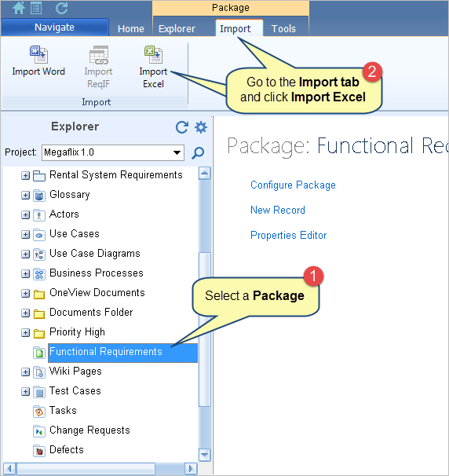
Task: Click the New Record link
Action: coord(278,210)
